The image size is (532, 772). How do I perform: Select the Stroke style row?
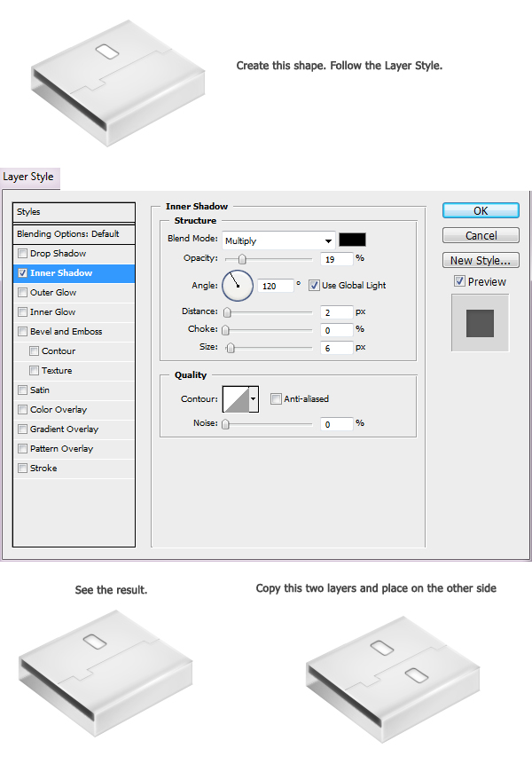[x=74, y=469]
